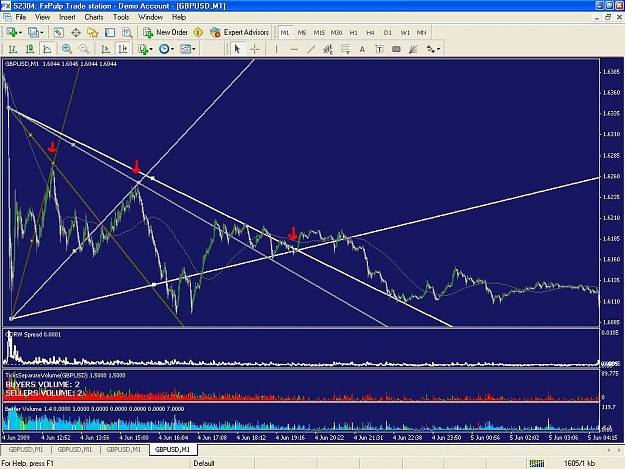Draw a Vertical Line tool
The height and width of the screenshot is (469, 625).
276,49
